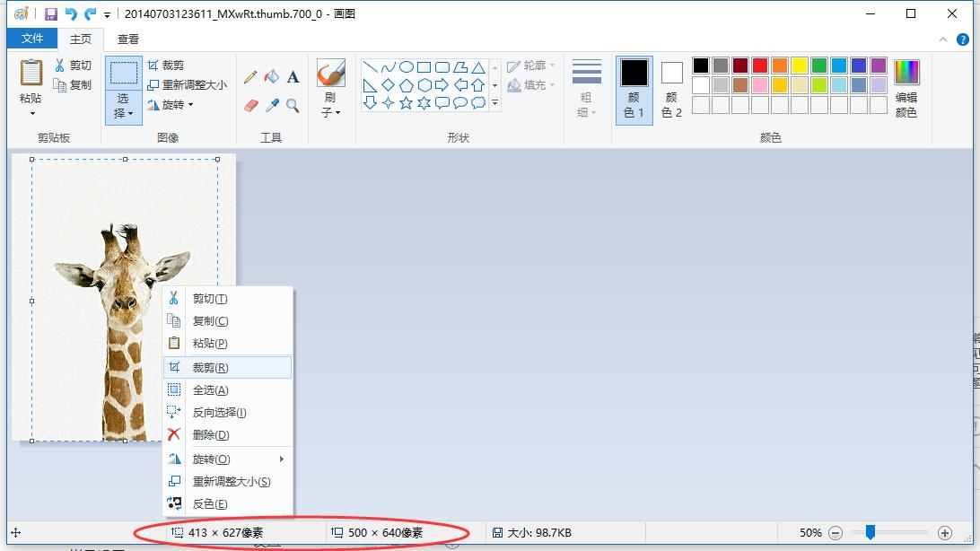Switch to the View (查看) tab
Image resolution: width=980 pixels, height=551 pixels.
pyautogui.click(x=128, y=39)
